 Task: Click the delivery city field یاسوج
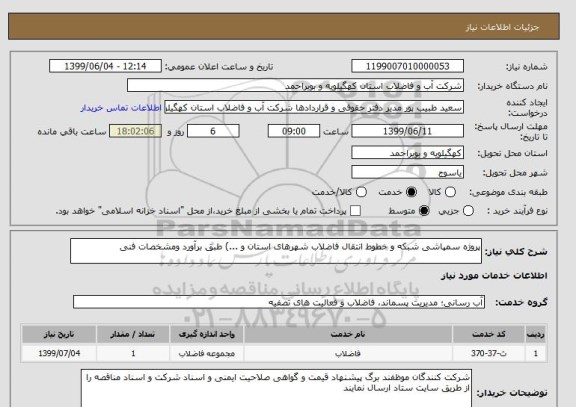(407, 172)
